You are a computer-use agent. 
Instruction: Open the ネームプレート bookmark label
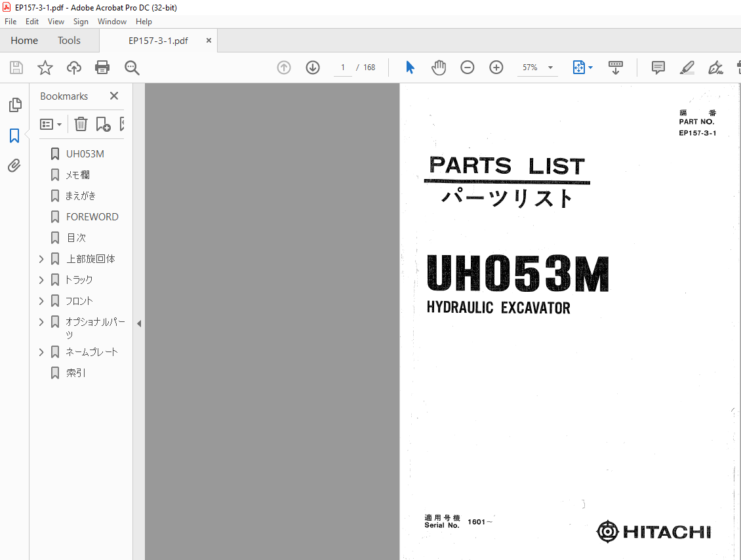pos(92,352)
